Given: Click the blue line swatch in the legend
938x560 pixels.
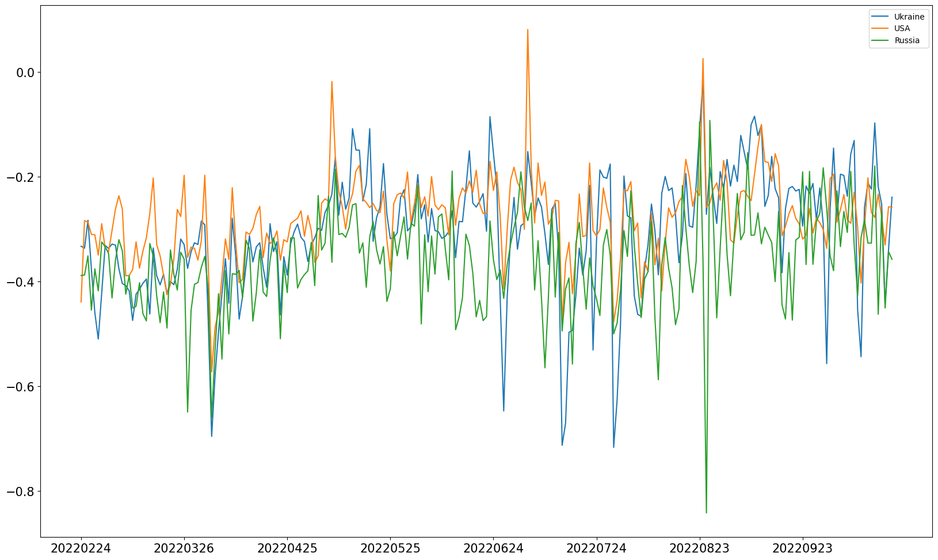Looking at the screenshot, I should [881, 17].
